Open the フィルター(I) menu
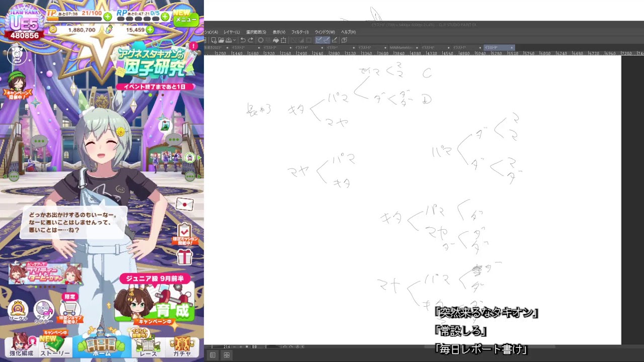 point(300,32)
